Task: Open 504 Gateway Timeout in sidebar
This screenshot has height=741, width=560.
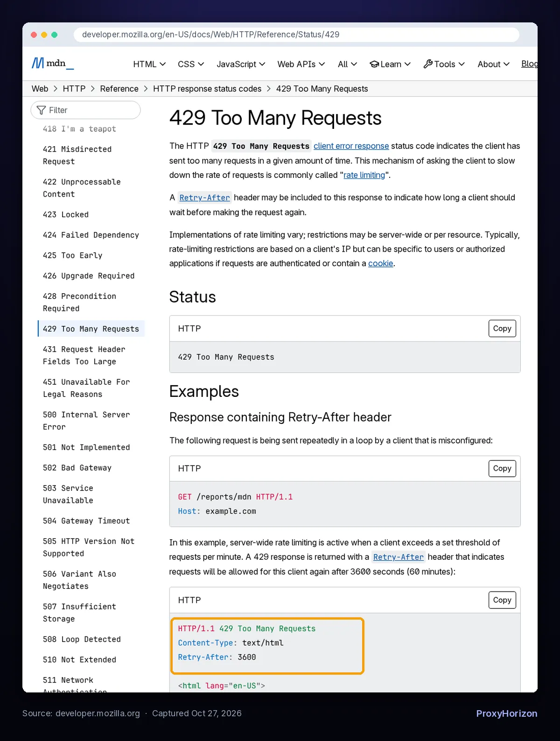Action: 86,521
